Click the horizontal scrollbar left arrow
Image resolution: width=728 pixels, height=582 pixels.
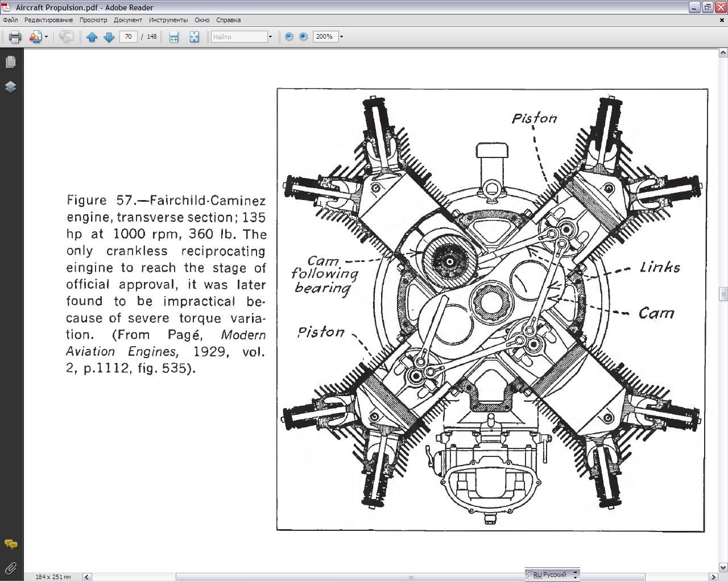click(x=87, y=577)
